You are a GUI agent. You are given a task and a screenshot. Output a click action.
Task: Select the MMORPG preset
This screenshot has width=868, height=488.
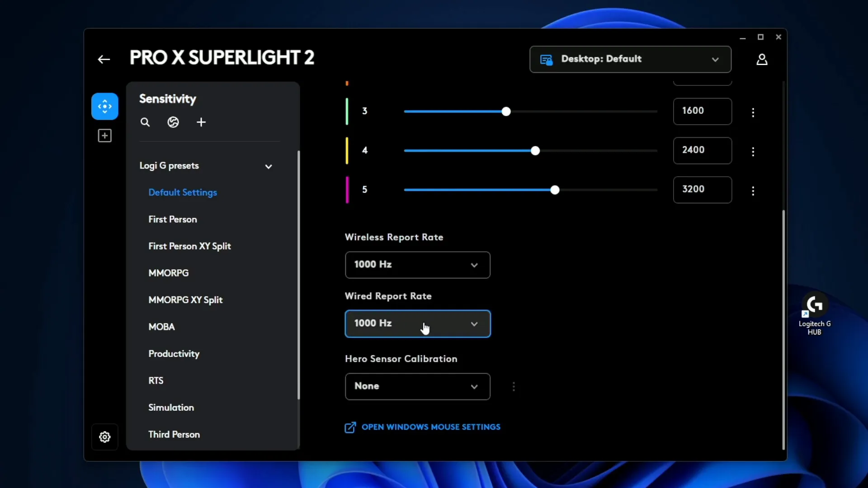[169, 273]
